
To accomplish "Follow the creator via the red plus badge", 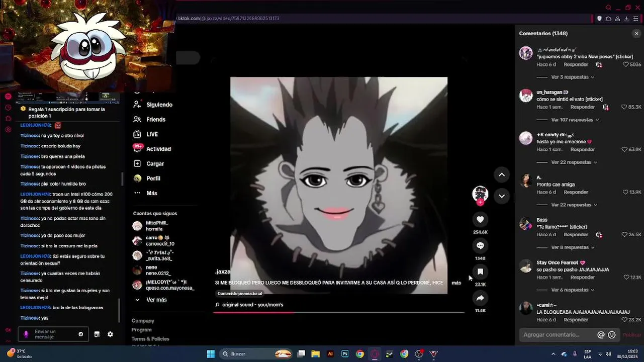I will (x=480, y=203).
